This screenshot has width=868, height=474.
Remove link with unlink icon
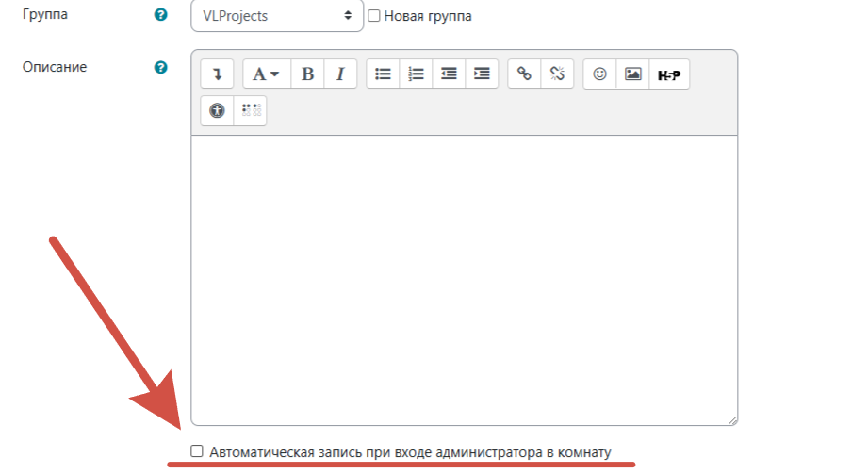click(557, 74)
